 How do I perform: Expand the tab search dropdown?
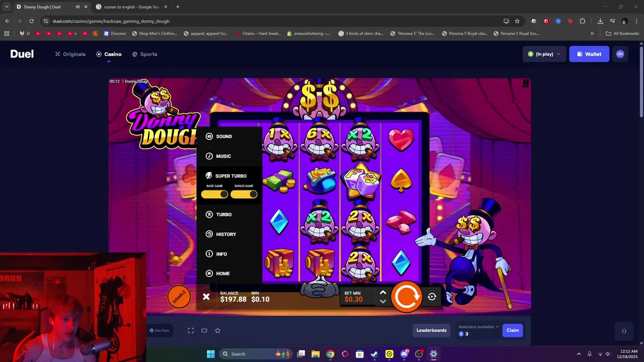tap(7, 7)
